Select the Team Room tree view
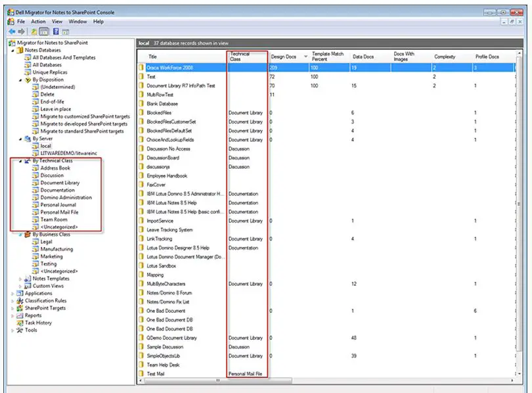 coord(54,220)
